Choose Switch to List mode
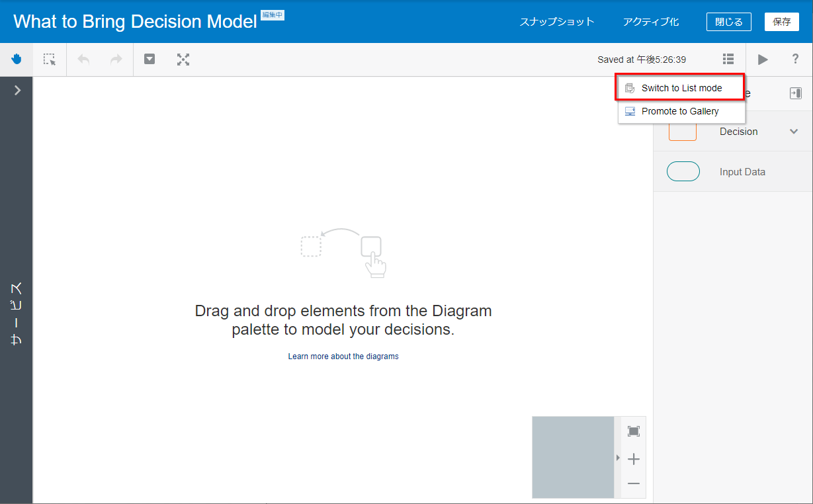The height and width of the screenshot is (504, 813). (681, 88)
